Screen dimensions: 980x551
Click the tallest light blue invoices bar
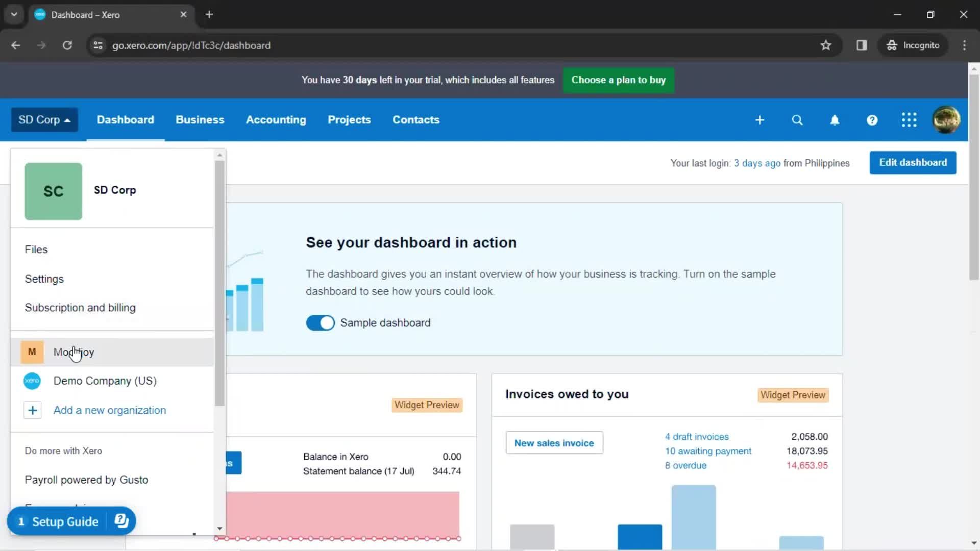pyautogui.click(x=693, y=517)
